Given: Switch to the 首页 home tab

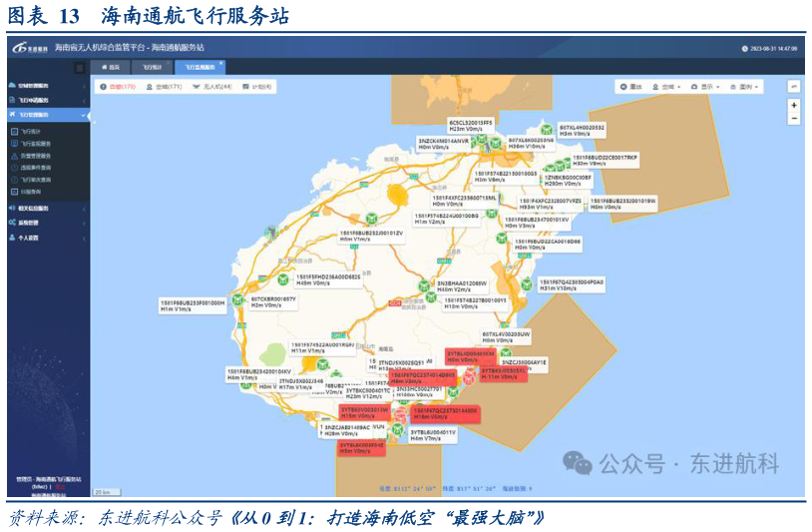Looking at the screenshot, I should tap(111, 67).
